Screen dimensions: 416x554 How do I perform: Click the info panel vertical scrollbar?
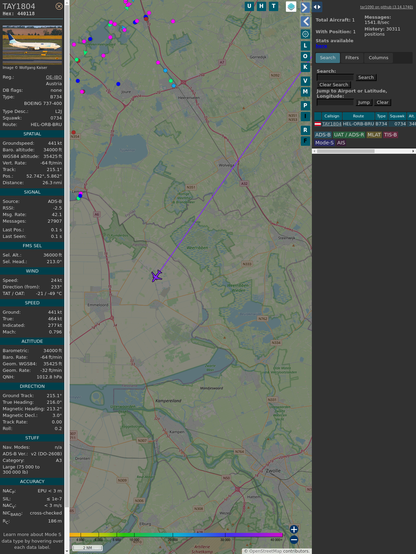point(67,277)
